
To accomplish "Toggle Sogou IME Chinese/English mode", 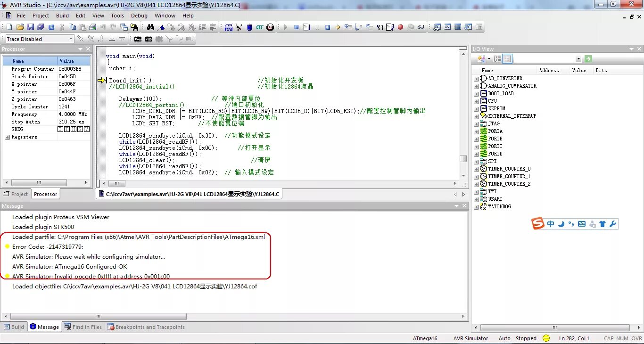I will pos(551,224).
